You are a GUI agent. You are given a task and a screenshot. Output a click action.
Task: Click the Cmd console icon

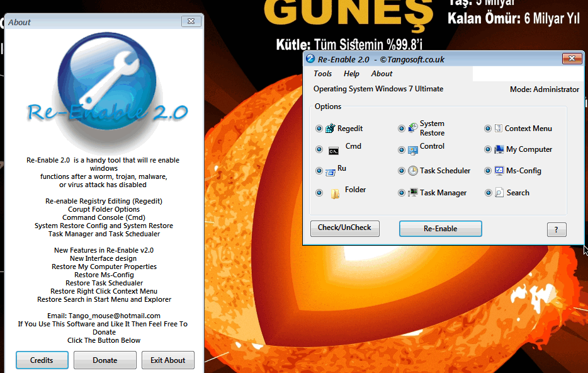334,151
